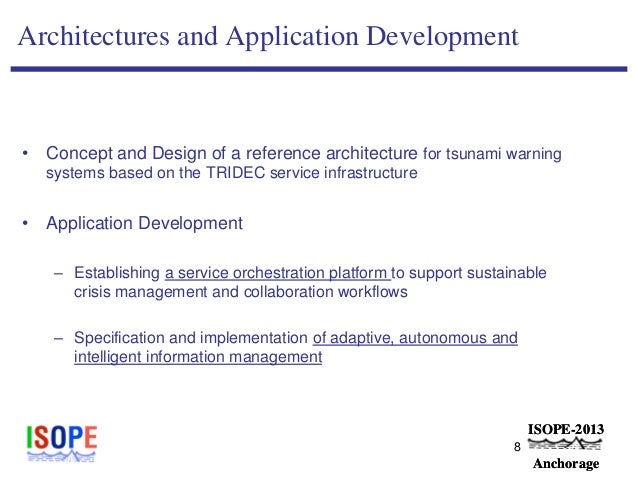Viewport: 638px width, 479px height.
Task: Click the bullet 'Application Development'
Action: [144, 223]
